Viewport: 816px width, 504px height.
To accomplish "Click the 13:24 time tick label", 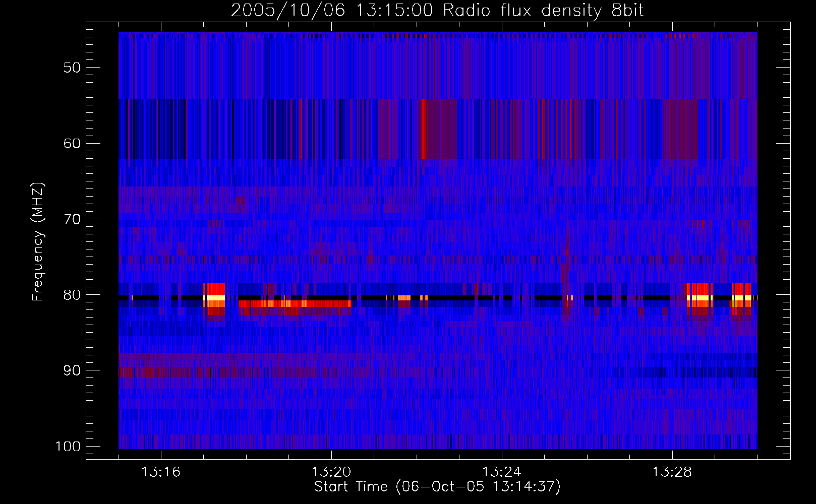I will (x=502, y=472).
